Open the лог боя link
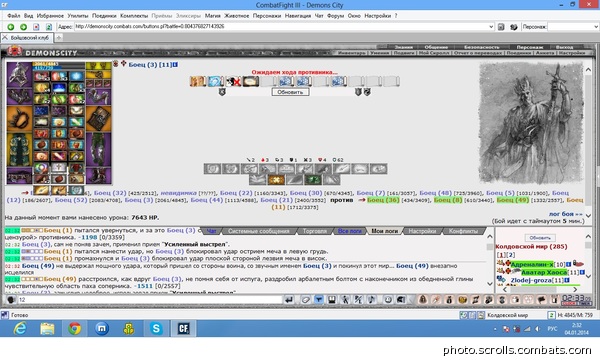The height and width of the screenshot is (360, 600). click(x=566, y=214)
